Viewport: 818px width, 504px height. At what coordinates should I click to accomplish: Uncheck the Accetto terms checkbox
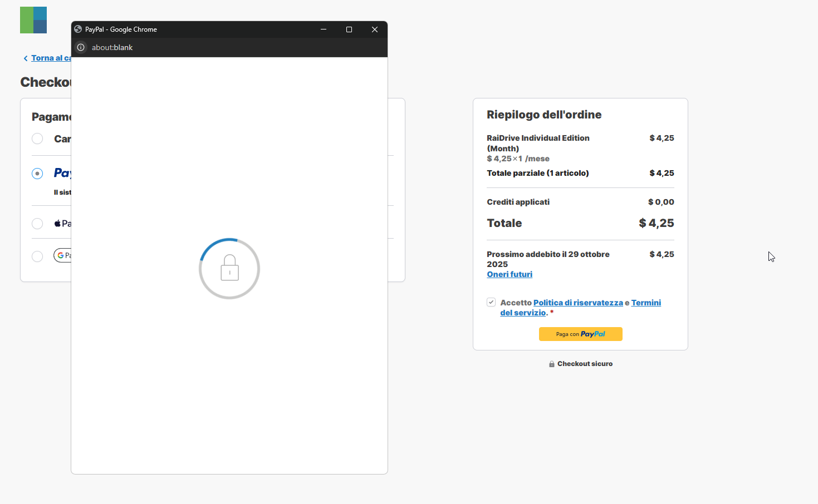point(491,302)
